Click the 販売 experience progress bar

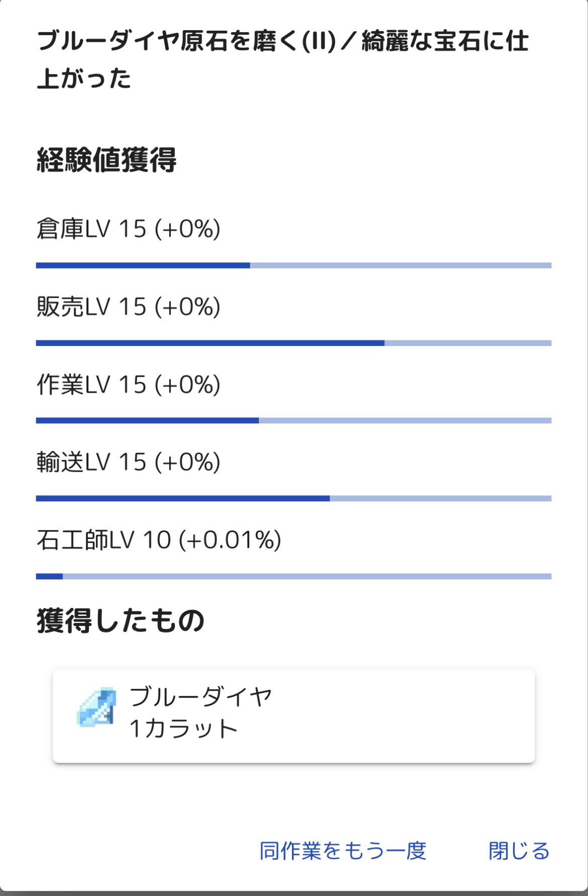click(x=293, y=343)
